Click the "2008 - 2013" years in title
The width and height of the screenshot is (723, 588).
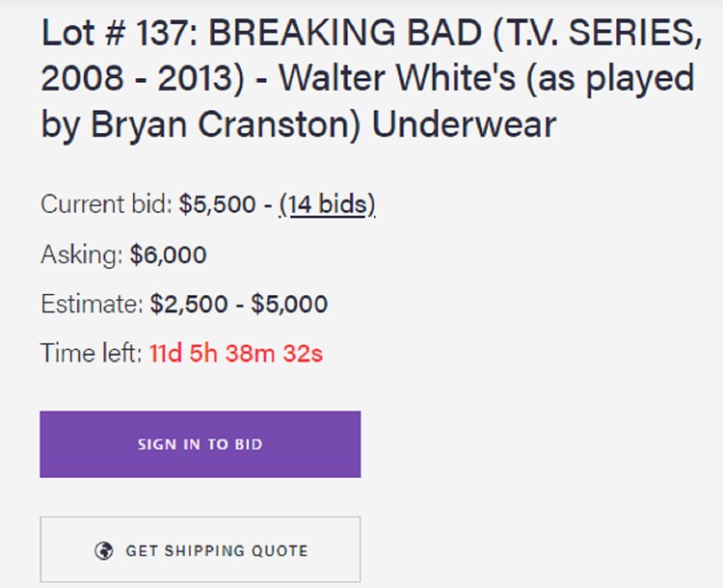[142, 77]
